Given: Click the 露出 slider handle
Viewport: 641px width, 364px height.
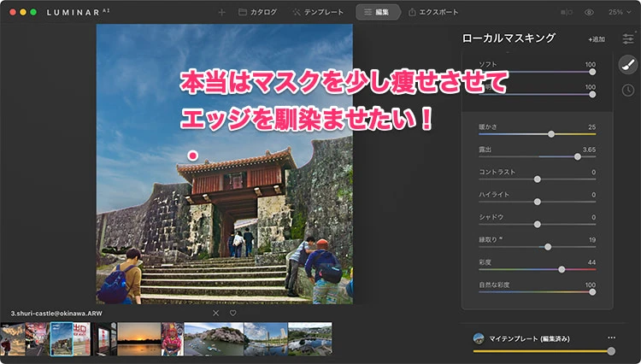Looking at the screenshot, I should click(578, 156).
